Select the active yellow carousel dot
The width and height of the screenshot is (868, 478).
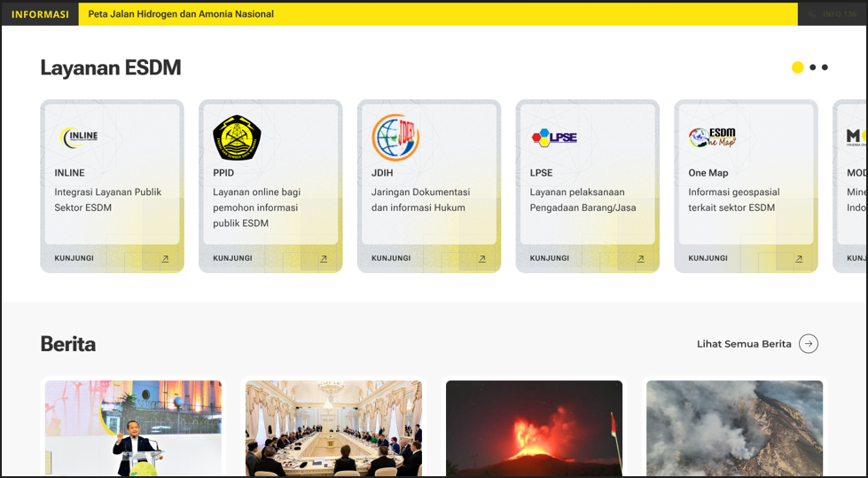(797, 67)
